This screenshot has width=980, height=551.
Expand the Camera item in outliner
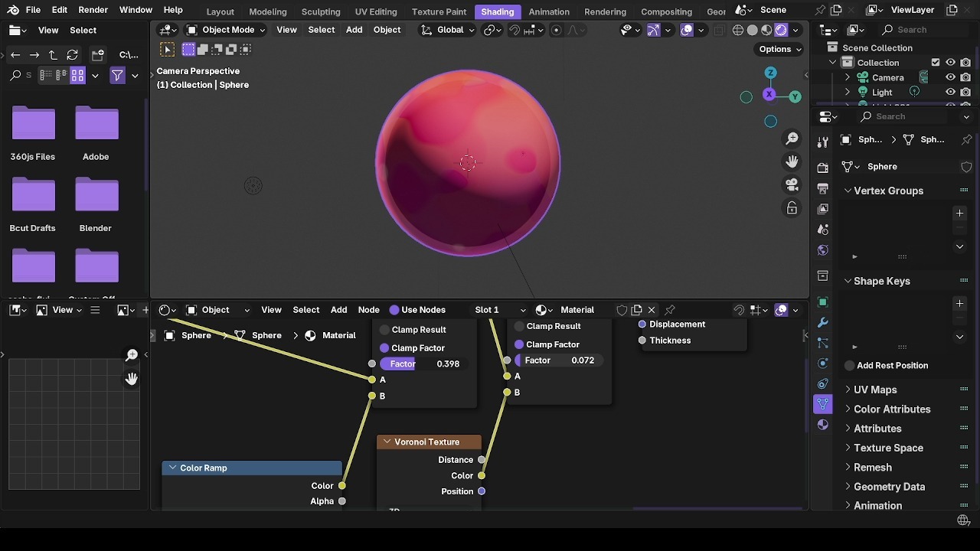pyautogui.click(x=848, y=77)
